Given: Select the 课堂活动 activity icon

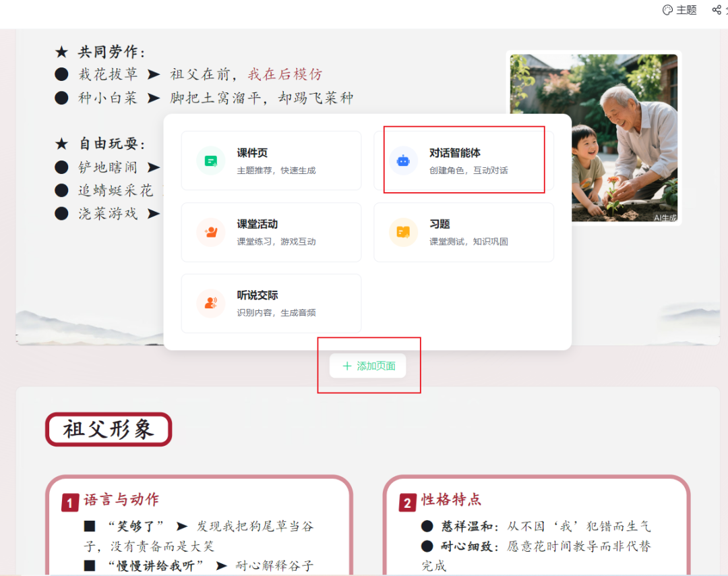Looking at the screenshot, I should [x=211, y=232].
